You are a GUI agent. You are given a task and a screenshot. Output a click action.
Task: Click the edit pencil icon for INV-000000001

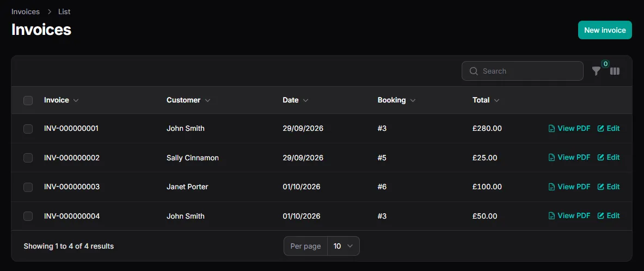click(x=601, y=129)
